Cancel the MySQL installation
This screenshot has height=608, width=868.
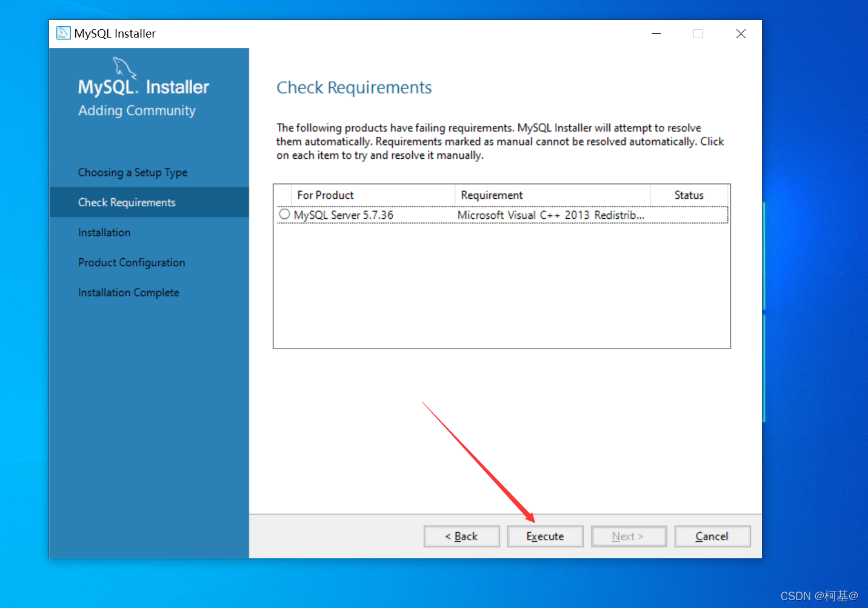(x=712, y=536)
